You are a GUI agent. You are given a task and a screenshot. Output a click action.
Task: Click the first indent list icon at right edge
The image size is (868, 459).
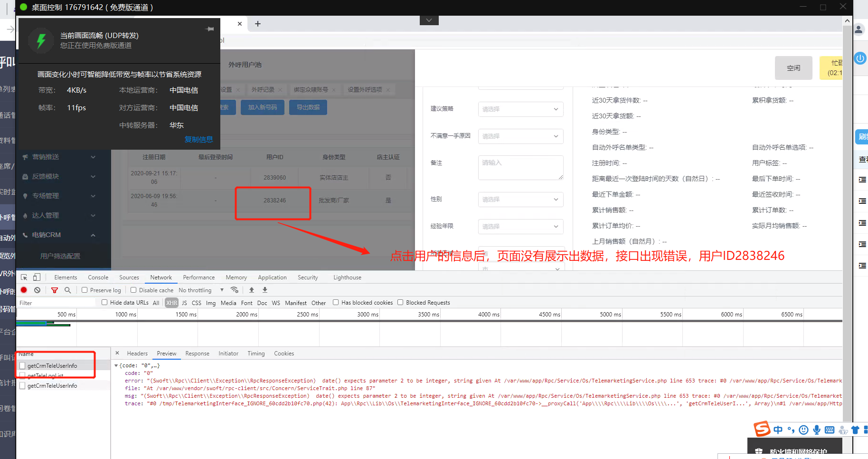(862, 180)
